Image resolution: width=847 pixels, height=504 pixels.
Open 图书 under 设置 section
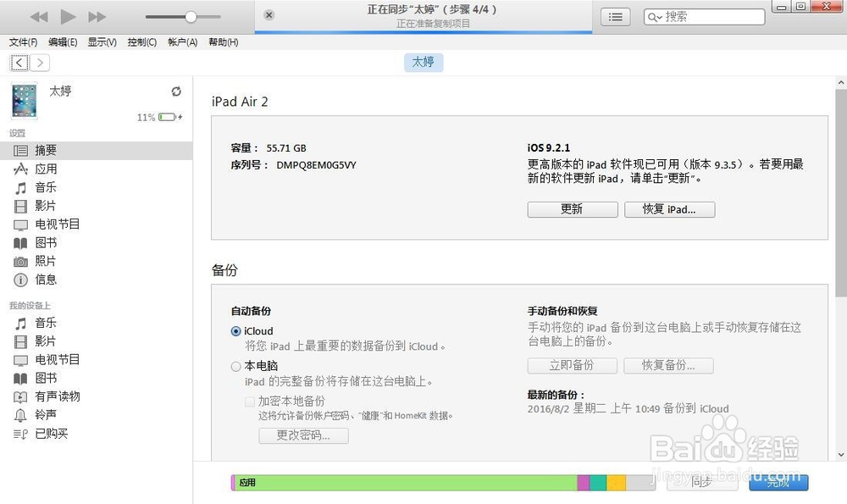[97, 242]
